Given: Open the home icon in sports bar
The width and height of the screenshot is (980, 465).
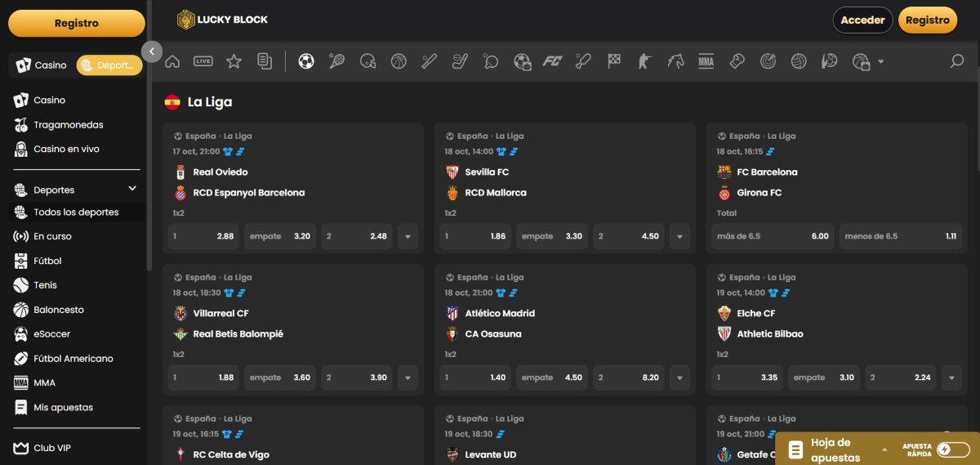Looking at the screenshot, I should (172, 61).
